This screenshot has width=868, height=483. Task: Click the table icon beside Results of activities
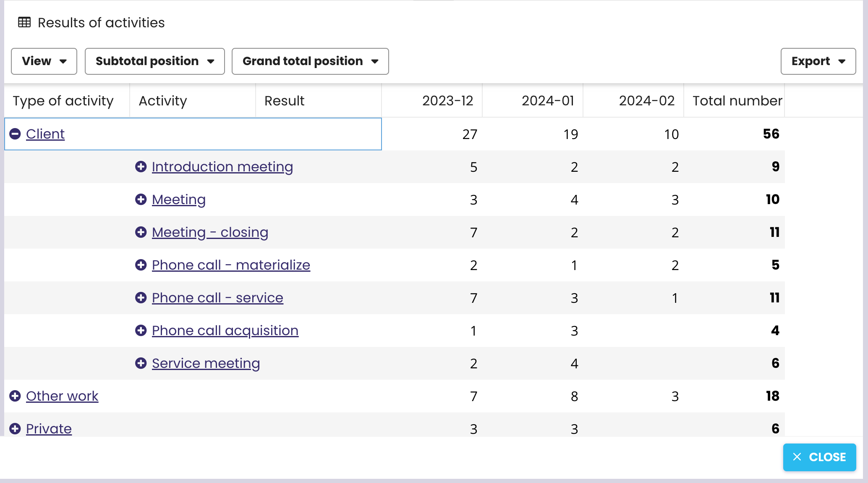[24, 22]
